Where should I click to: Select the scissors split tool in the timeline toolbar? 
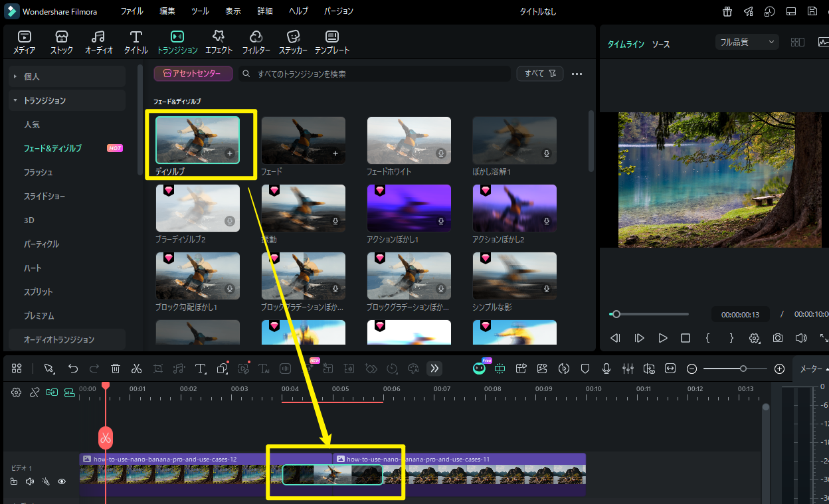[x=136, y=369]
